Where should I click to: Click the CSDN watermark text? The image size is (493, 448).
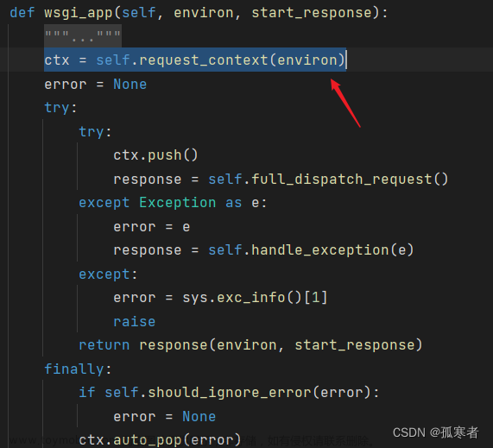point(435,432)
